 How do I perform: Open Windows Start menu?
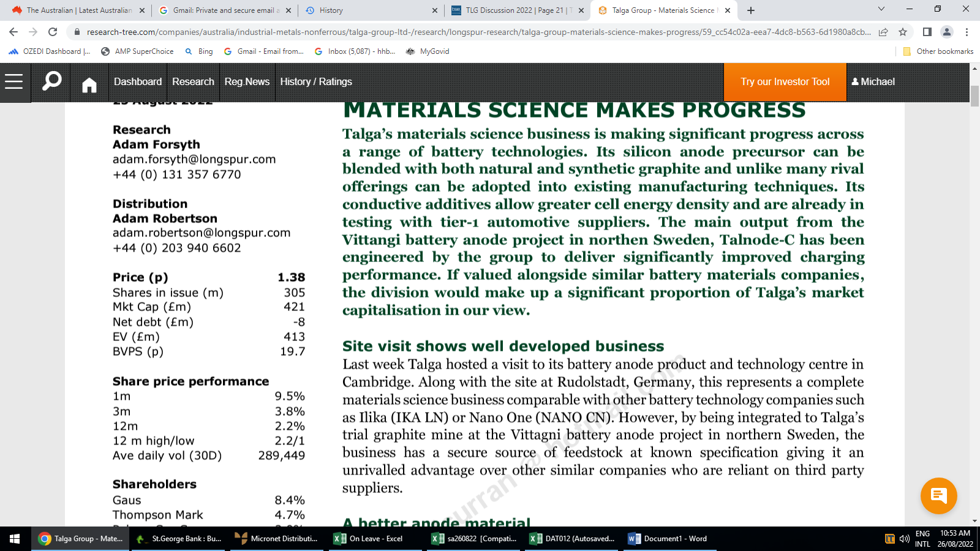point(15,539)
